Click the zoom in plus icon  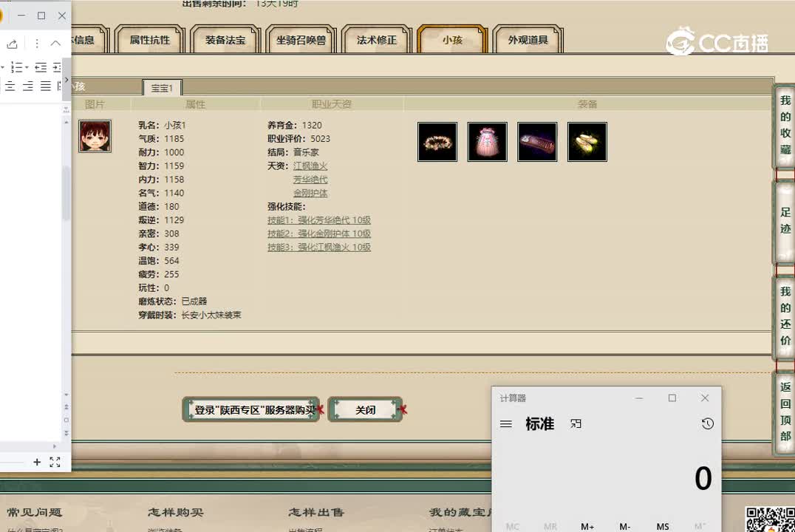pyautogui.click(x=37, y=462)
